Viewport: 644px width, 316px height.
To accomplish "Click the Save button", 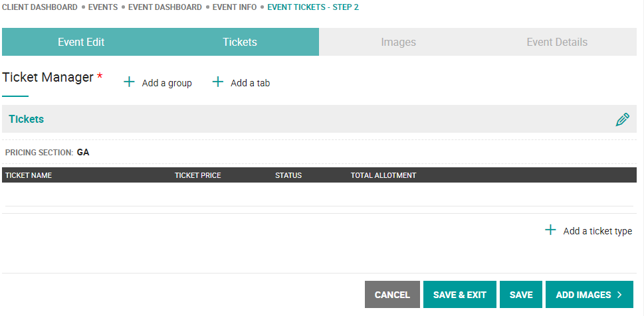I will 521,295.
